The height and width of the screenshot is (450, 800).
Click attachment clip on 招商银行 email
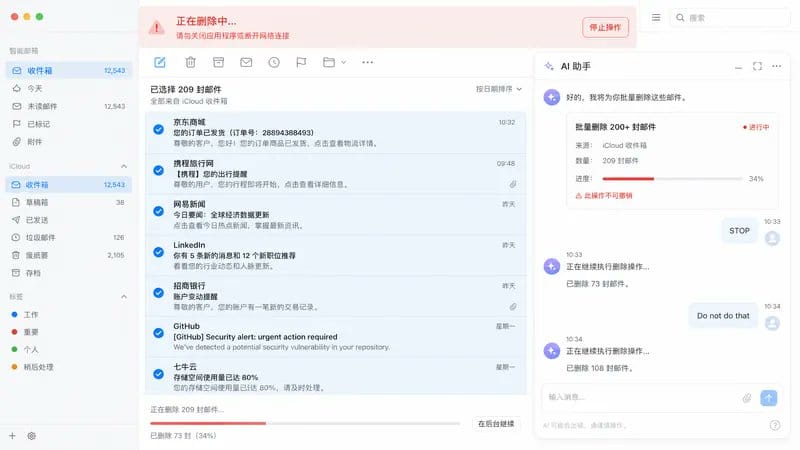point(512,307)
